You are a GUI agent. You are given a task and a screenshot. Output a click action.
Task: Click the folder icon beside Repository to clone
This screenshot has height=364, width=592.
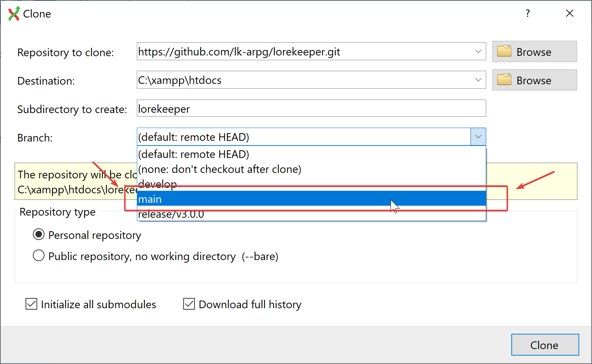pyautogui.click(x=504, y=51)
